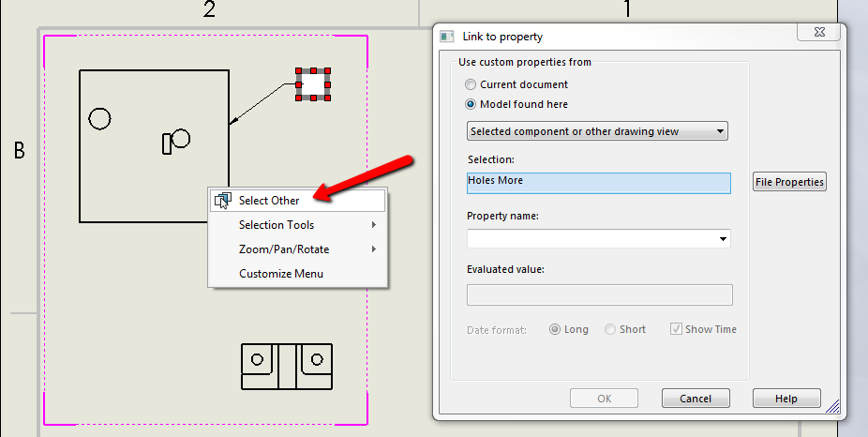Open the Selected component or other drawing view dropdown
Image resolution: width=868 pixels, height=437 pixels.
click(x=597, y=131)
